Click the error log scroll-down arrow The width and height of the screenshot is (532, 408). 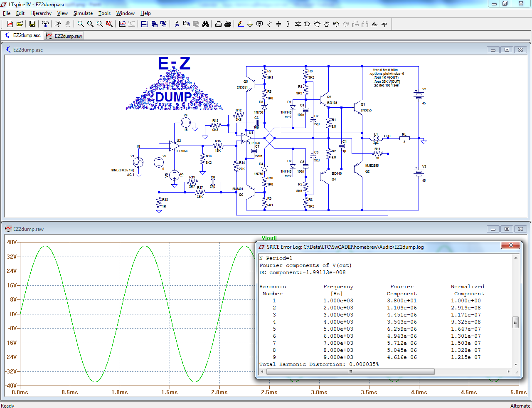[515, 365]
